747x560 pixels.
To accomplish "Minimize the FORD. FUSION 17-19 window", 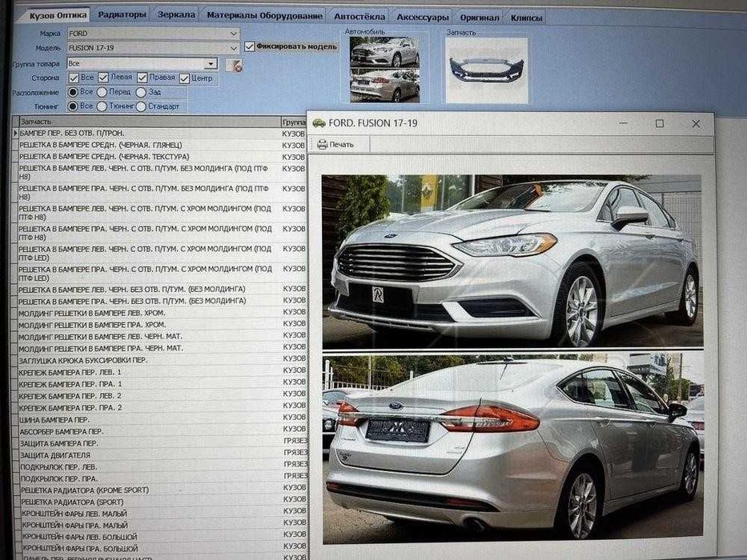I will (x=623, y=123).
